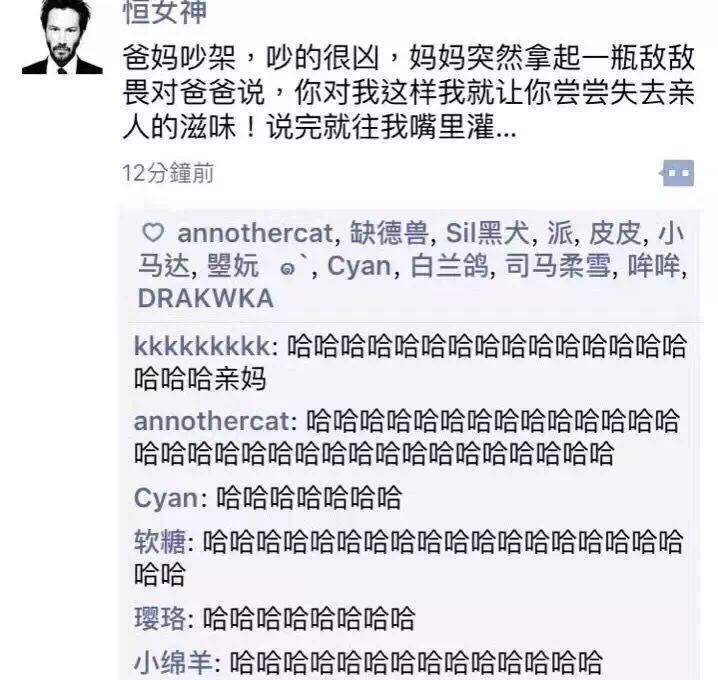This screenshot has height=680, width=718.
Task: Open annothercat in the likes list
Action: coord(255,233)
